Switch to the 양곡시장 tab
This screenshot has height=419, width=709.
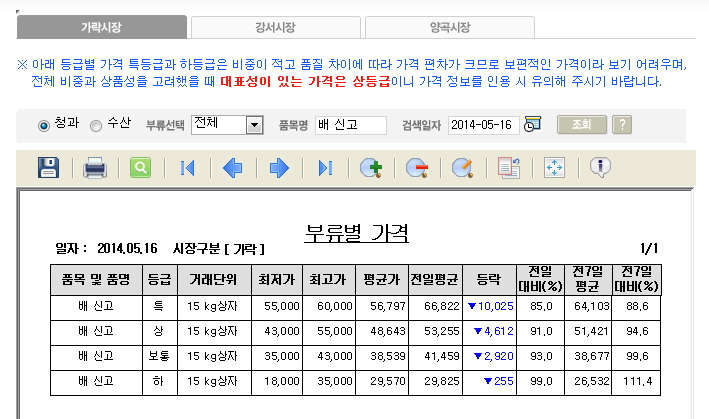(450, 27)
